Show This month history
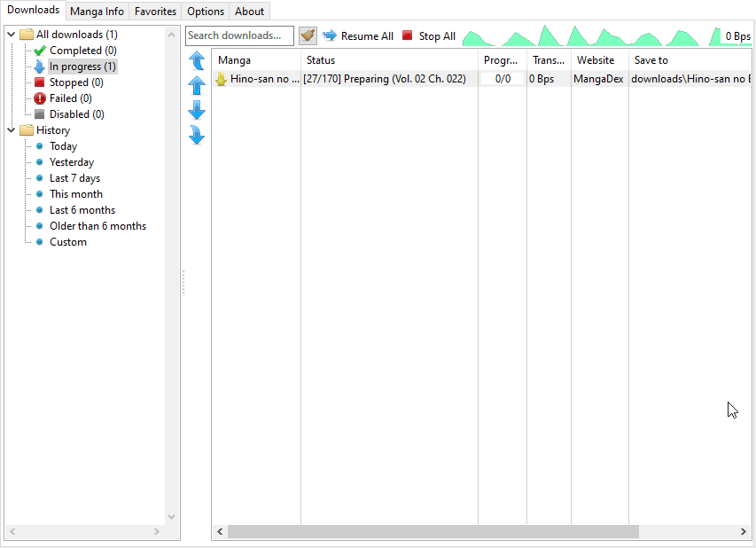This screenshot has height=548, width=756. [75, 194]
